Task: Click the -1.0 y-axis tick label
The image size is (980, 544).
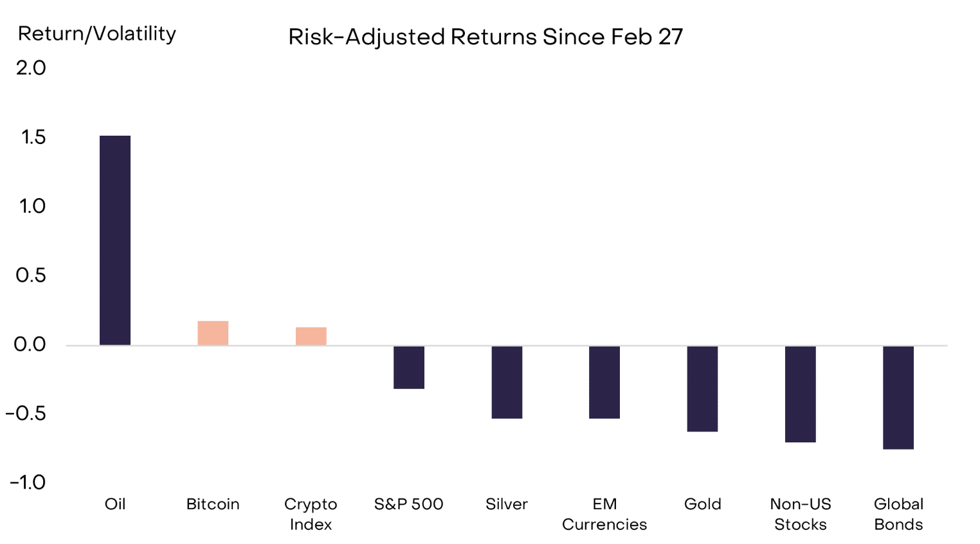Action: coord(28,482)
